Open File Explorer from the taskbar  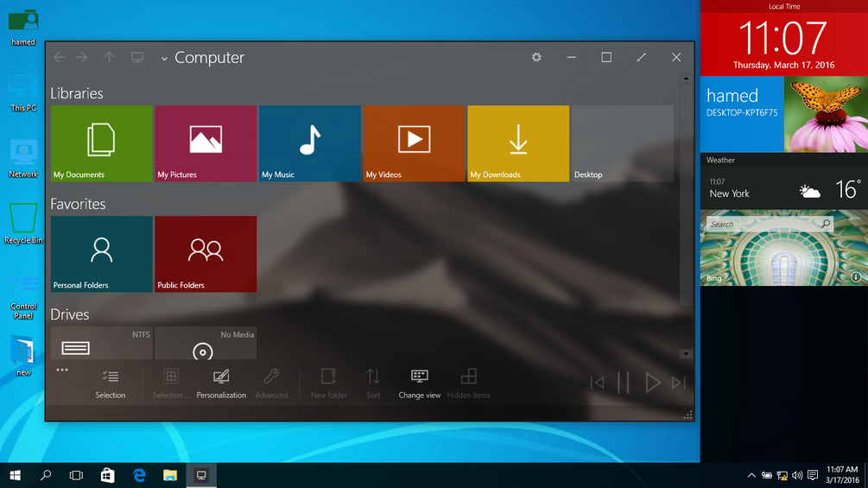tap(170, 475)
